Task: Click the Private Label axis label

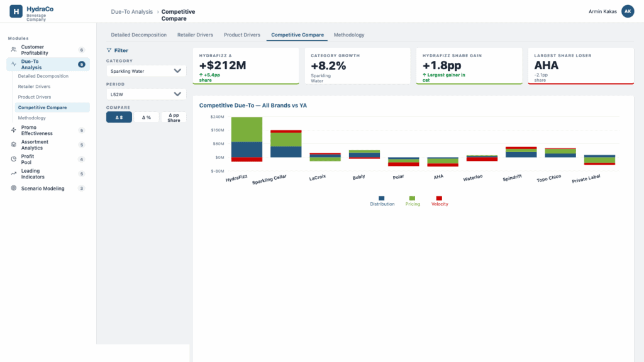Action: 586,178
